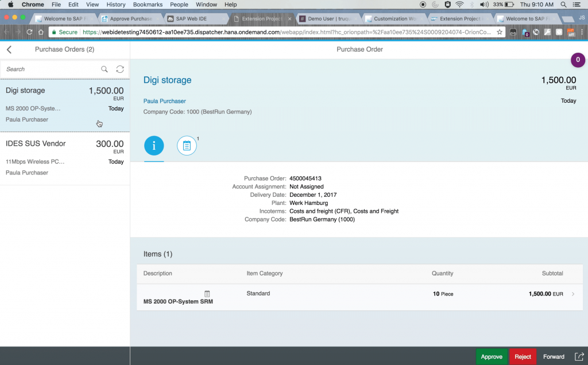Open the People menu

tap(179, 5)
